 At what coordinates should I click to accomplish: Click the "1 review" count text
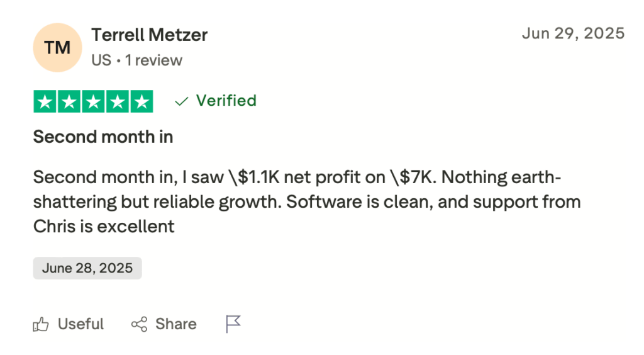(153, 60)
